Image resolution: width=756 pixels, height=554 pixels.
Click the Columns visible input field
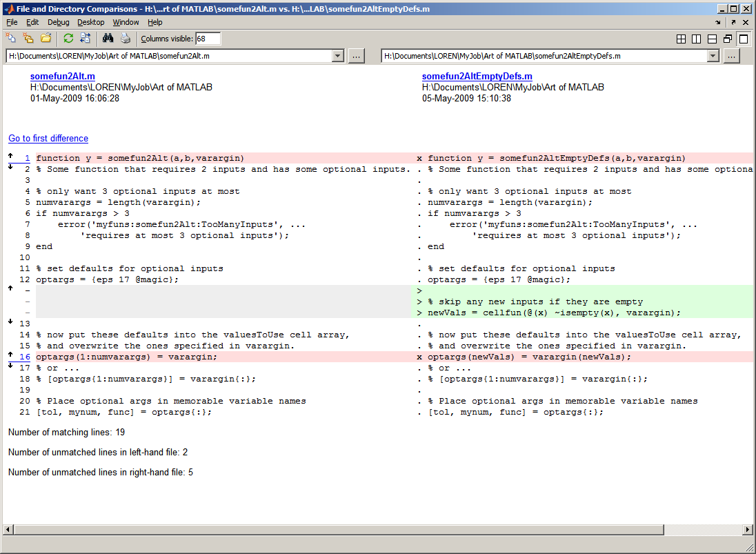tap(208, 39)
